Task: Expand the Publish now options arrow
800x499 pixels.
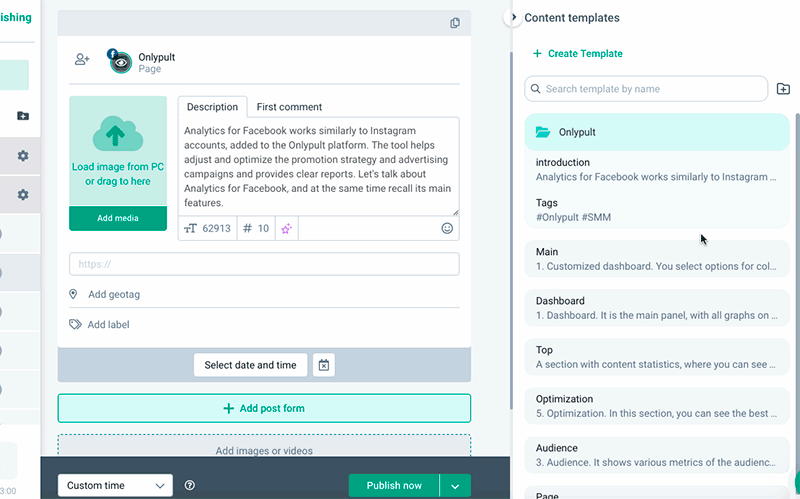Action: click(455, 486)
